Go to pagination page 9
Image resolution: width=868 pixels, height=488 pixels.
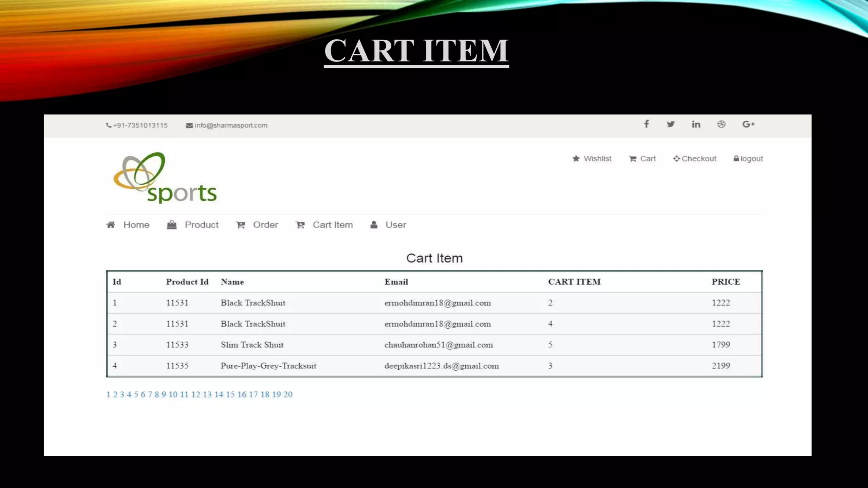pos(164,394)
